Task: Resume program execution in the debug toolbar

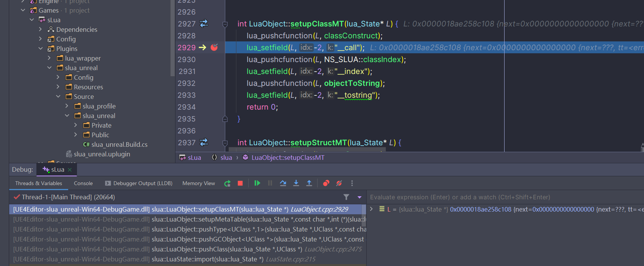Action: tap(257, 183)
